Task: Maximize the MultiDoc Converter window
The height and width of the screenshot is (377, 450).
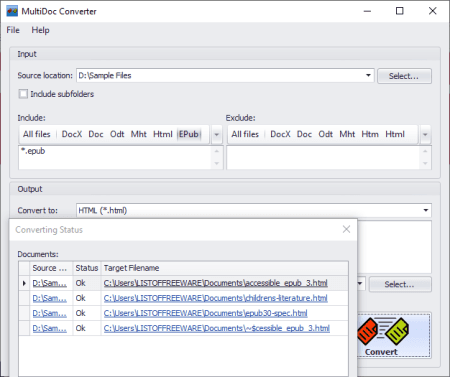Action: (x=400, y=11)
